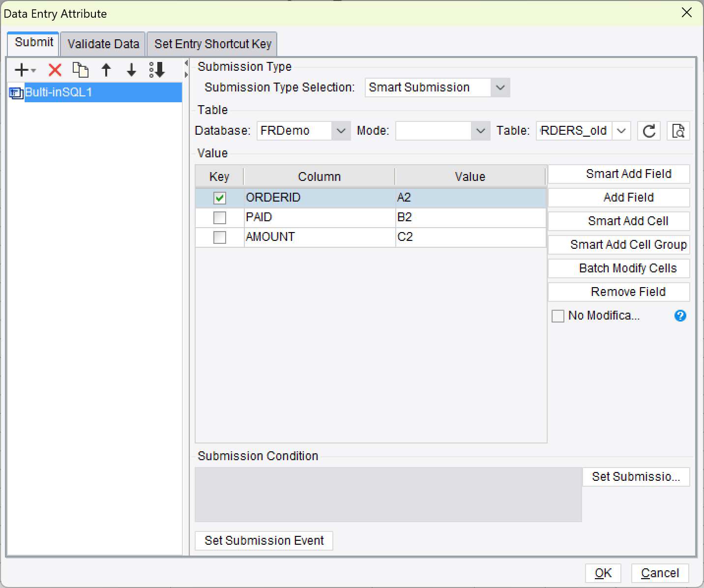
Task: Open the Submission Type Selection dropdown
Action: point(500,88)
